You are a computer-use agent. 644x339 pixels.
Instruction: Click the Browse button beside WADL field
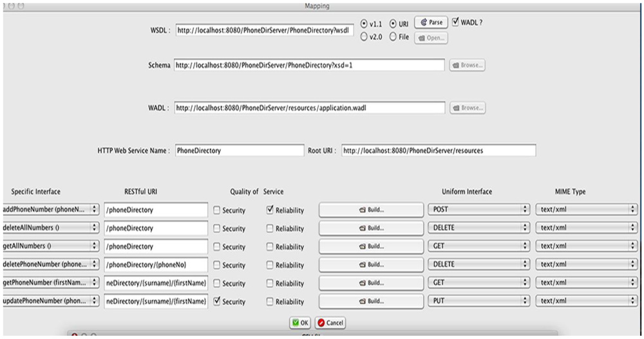tap(468, 108)
